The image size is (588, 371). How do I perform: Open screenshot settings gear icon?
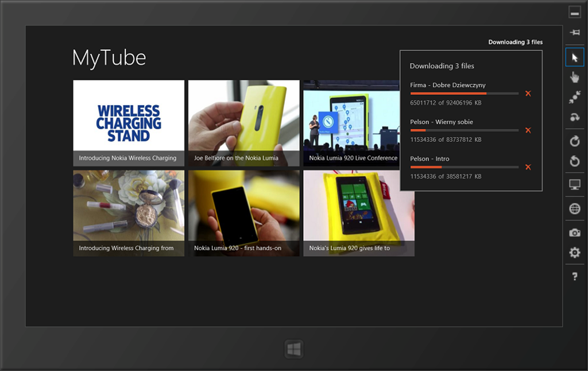[574, 253]
